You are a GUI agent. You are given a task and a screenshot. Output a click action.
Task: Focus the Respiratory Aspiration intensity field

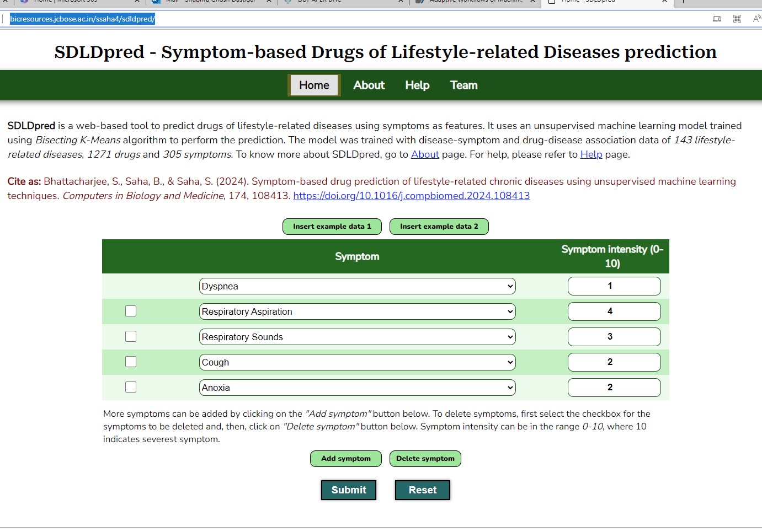tap(614, 311)
